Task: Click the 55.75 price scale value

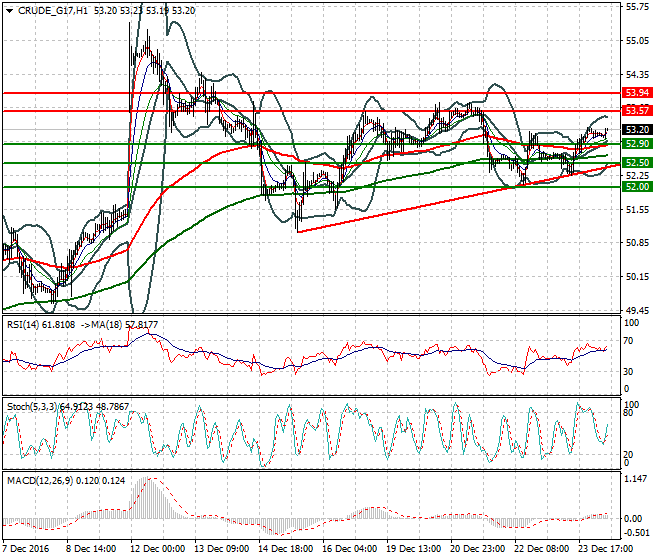Action: coord(637,7)
